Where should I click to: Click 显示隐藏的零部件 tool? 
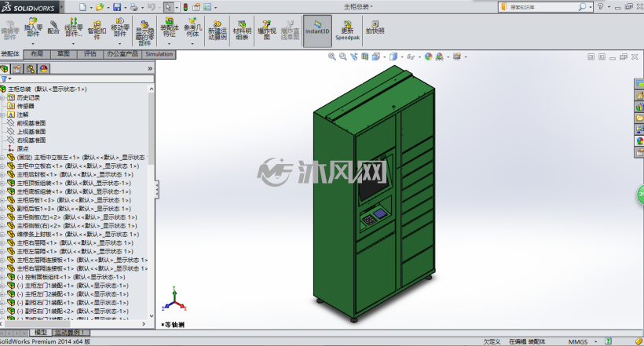point(145,32)
